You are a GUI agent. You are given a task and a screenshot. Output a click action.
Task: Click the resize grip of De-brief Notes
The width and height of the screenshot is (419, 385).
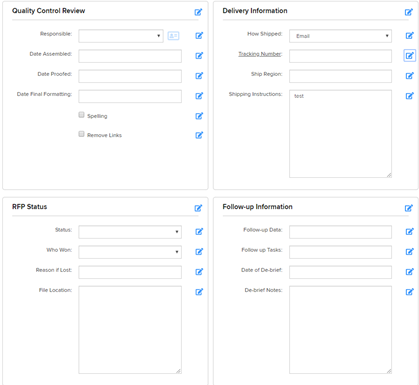pos(389,371)
